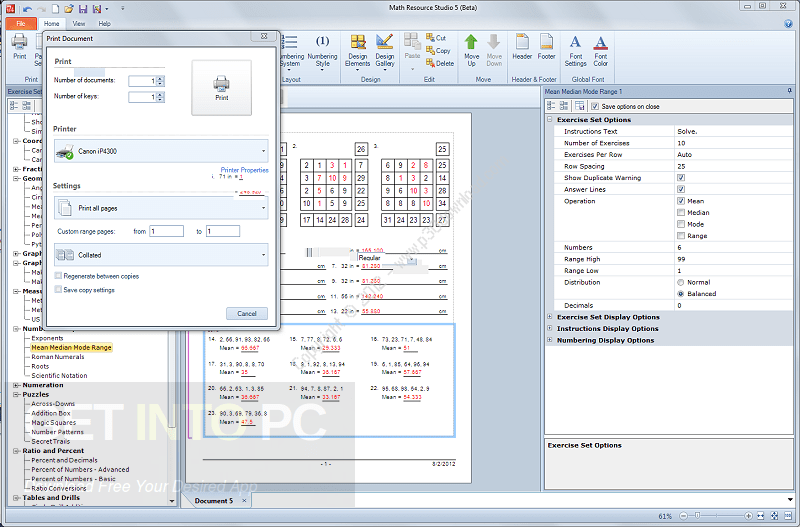The image size is (800, 527).
Task: Click the large Print button in dialog
Action: tap(221, 88)
